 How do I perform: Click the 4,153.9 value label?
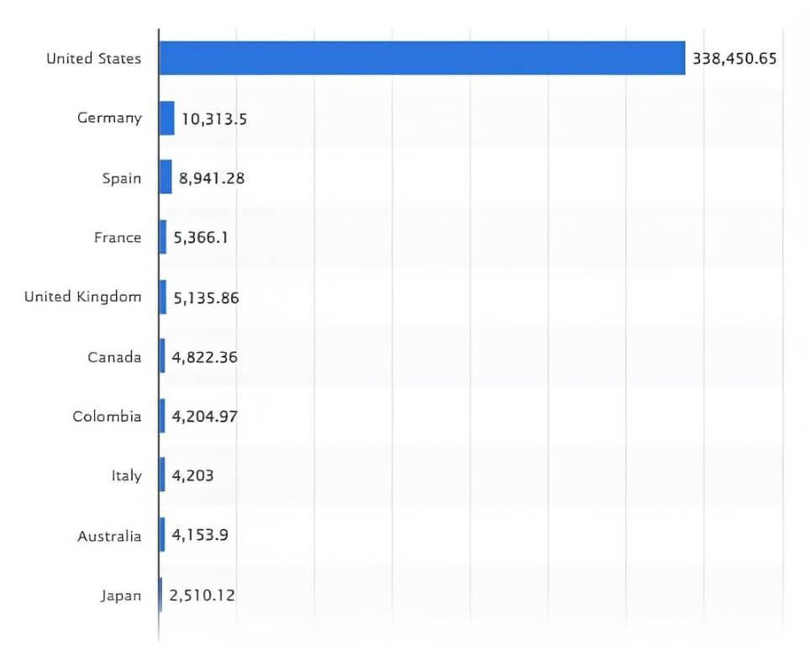pos(199,536)
